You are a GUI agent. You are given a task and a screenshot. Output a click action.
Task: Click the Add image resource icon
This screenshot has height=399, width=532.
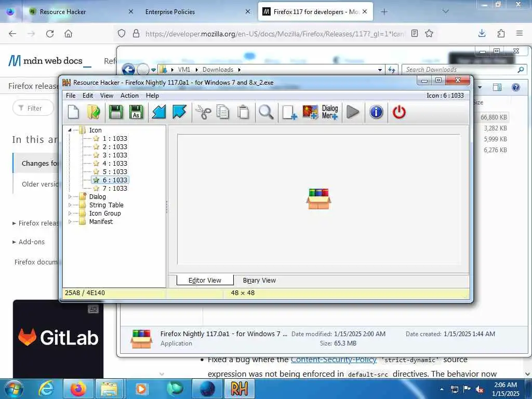pos(310,112)
